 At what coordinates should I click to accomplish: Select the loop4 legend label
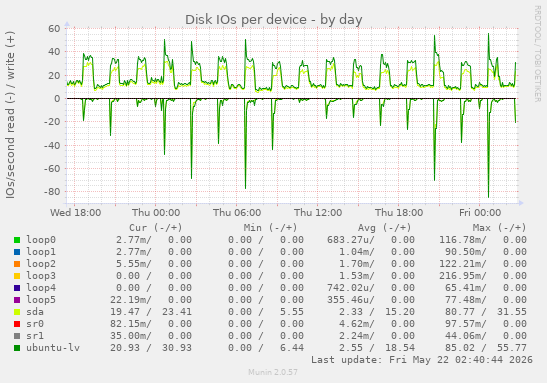(41, 288)
